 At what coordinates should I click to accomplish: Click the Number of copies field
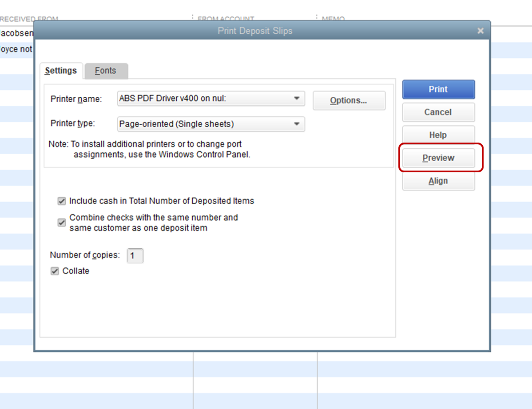(135, 256)
